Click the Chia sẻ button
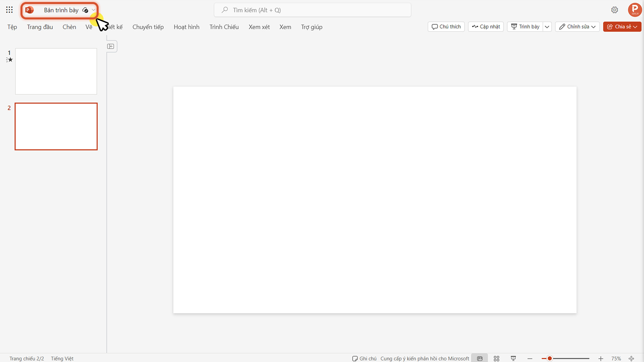Viewport: 644px width, 362px height. [x=622, y=26]
